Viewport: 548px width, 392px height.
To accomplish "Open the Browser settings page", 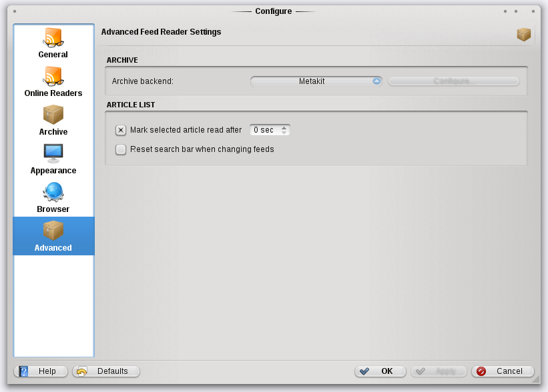I will [53, 198].
